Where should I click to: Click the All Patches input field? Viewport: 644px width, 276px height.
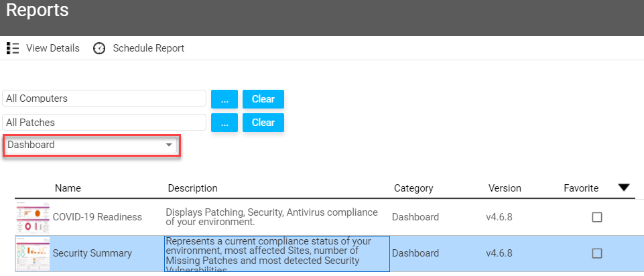coord(104,123)
